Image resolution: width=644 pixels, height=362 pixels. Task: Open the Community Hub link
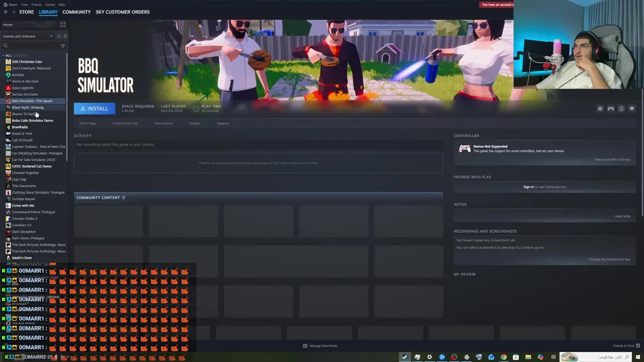point(125,123)
